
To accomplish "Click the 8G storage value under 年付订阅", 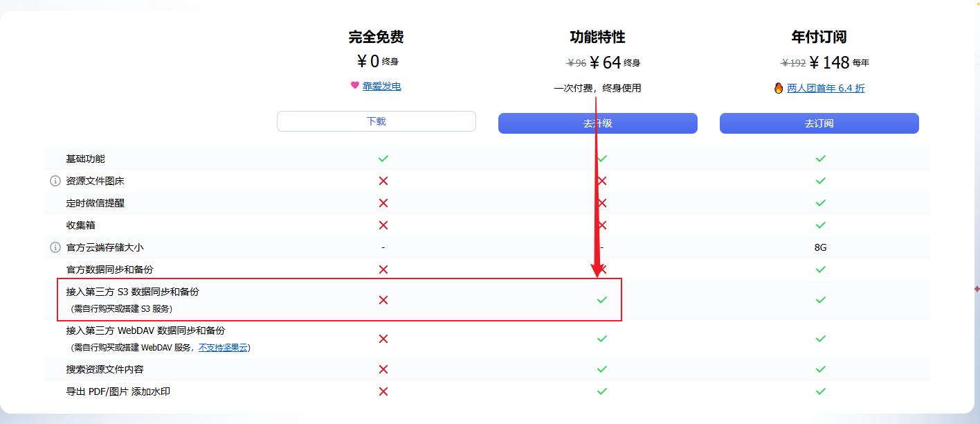I will [x=820, y=247].
